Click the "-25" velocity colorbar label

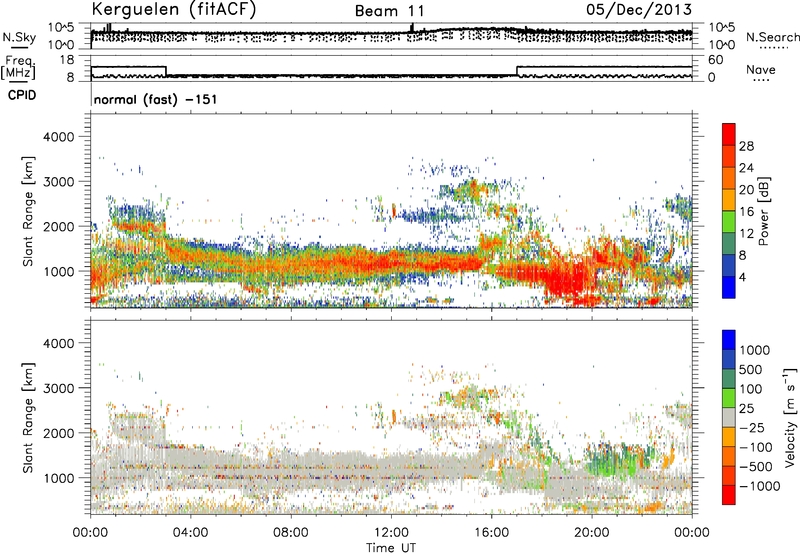click(x=752, y=428)
